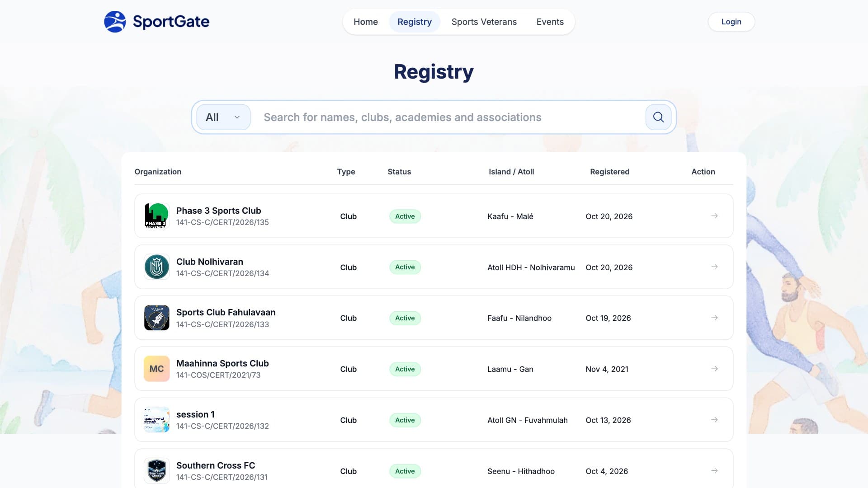The image size is (868, 488).
Task: Open the Events nav item
Action: click(550, 22)
